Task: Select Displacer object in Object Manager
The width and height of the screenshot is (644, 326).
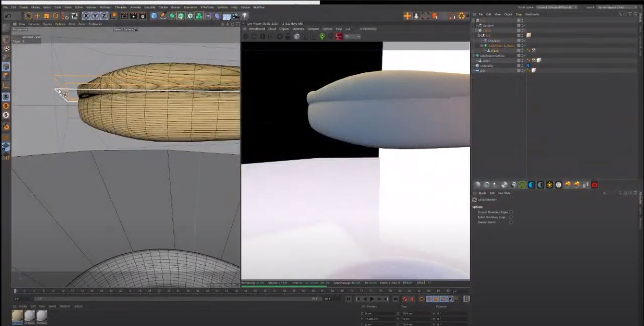Action: coord(494,41)
